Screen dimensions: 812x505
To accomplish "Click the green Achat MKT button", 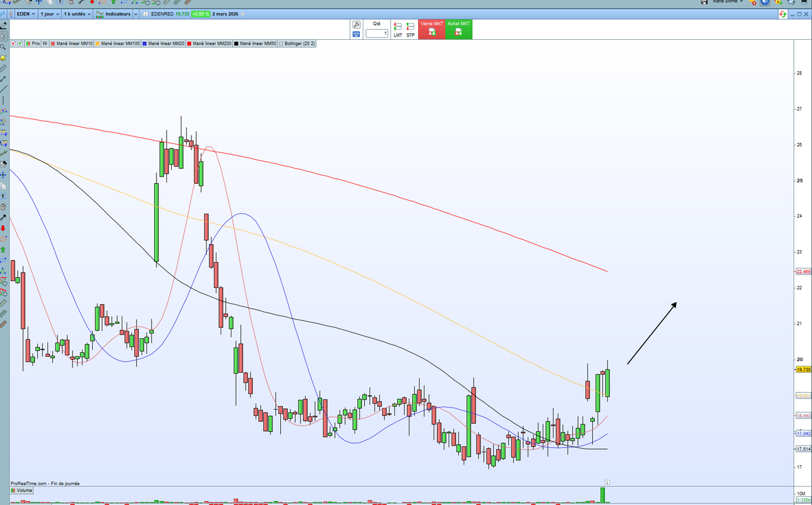I will (459, 29).
